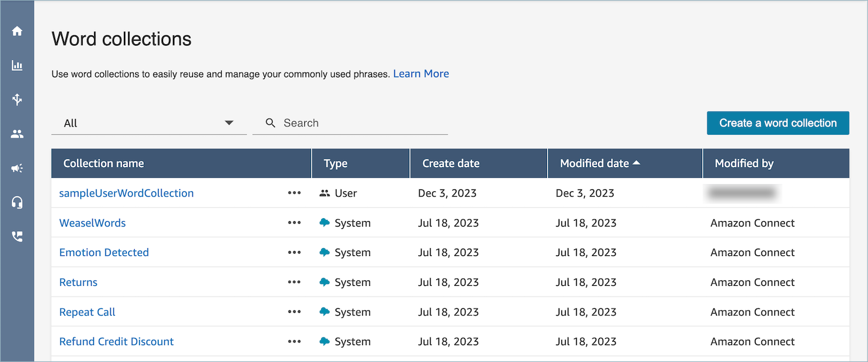Viewport: 868px width, 362px height.
Task: Open actions menu for sampleUserWordCollection
Action: tap(294, 193)
